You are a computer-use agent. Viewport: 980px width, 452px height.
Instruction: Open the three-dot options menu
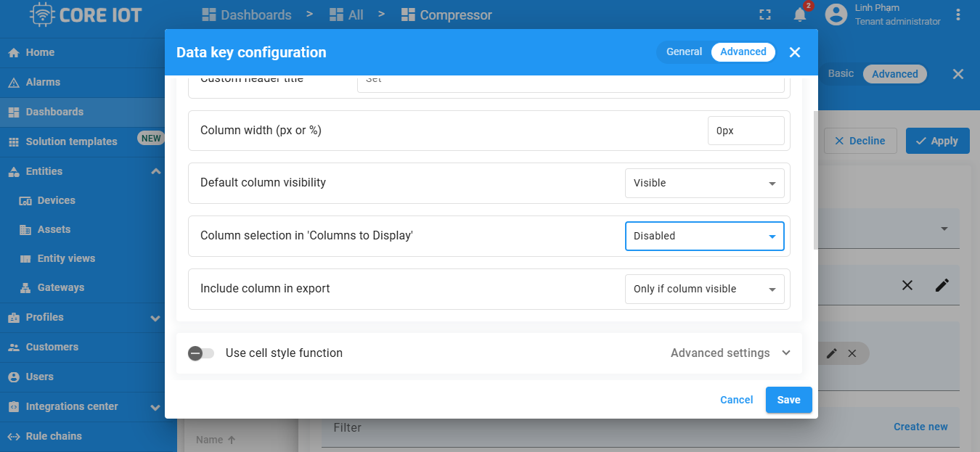[958, 15]
